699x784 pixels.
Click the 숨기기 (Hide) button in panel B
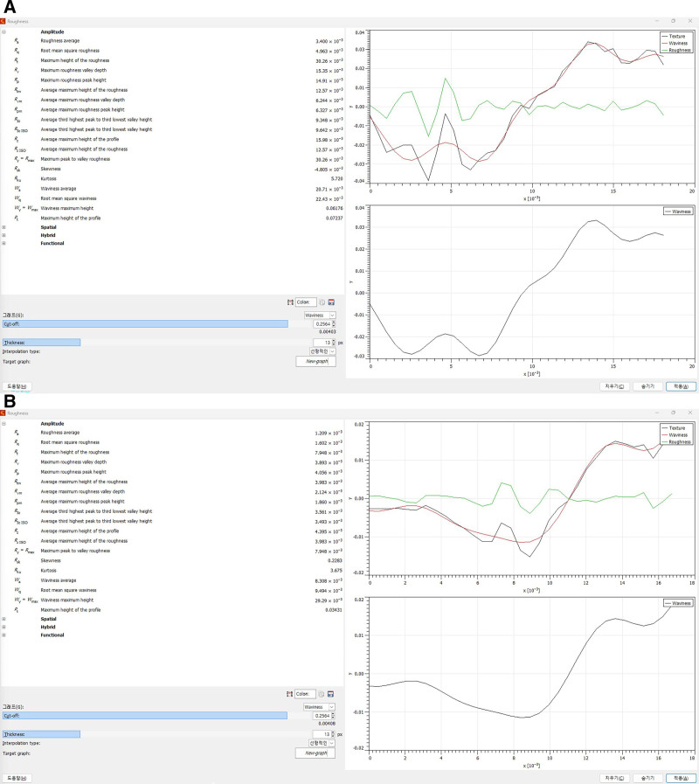point(647,779)
